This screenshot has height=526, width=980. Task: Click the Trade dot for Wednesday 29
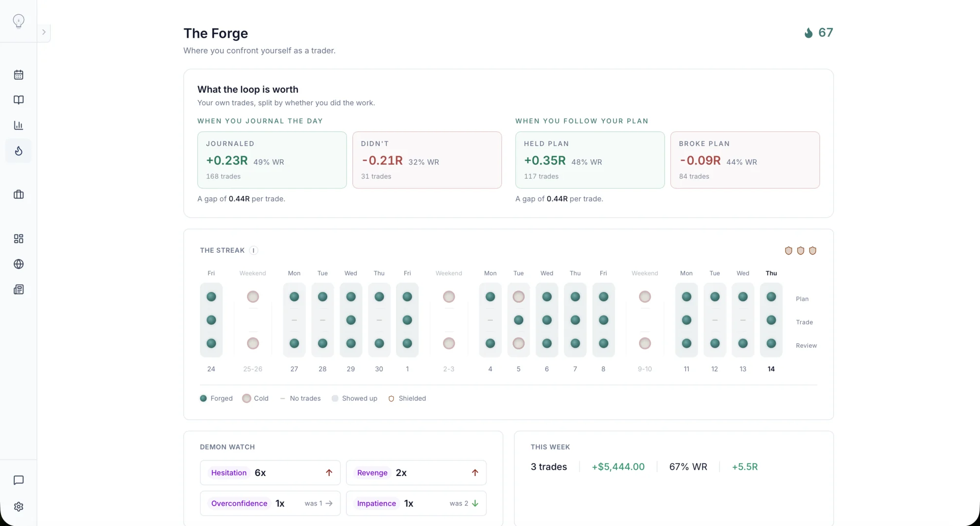coord(351,320)
